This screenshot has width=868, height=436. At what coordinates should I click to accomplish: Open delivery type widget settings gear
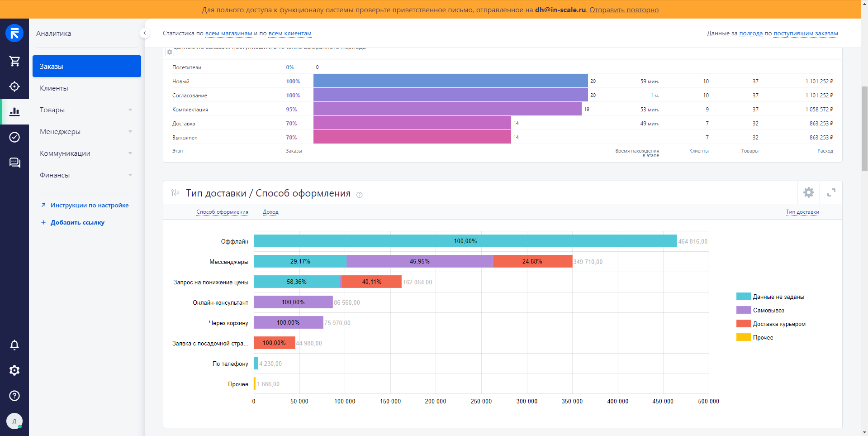pos(808,192)
